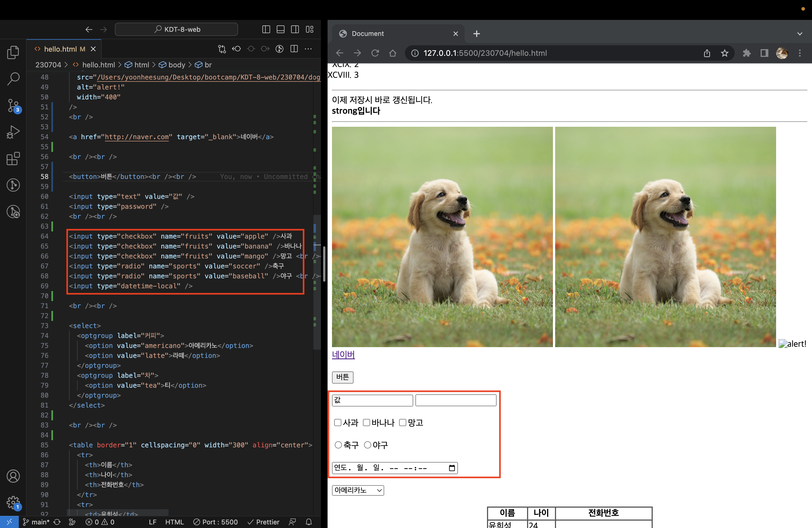
Task: Open errors and warnings count in status bar
Action: 100,522
